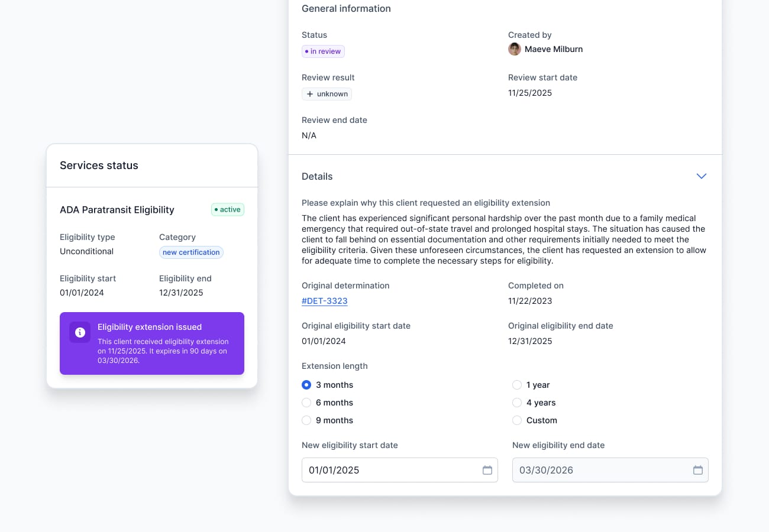Click the unknown review result tag

pos(327,94)
